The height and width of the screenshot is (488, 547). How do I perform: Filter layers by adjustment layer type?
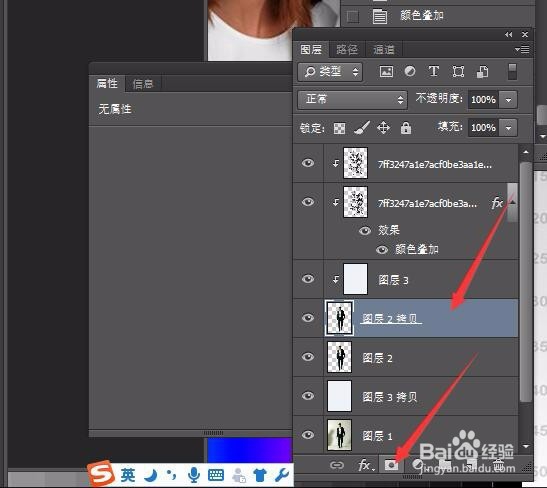(x=410, y=72)
